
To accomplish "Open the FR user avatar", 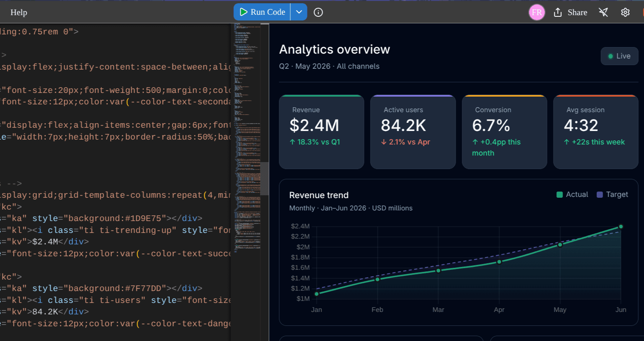I will pyautogui.click(x=537, y=12).
